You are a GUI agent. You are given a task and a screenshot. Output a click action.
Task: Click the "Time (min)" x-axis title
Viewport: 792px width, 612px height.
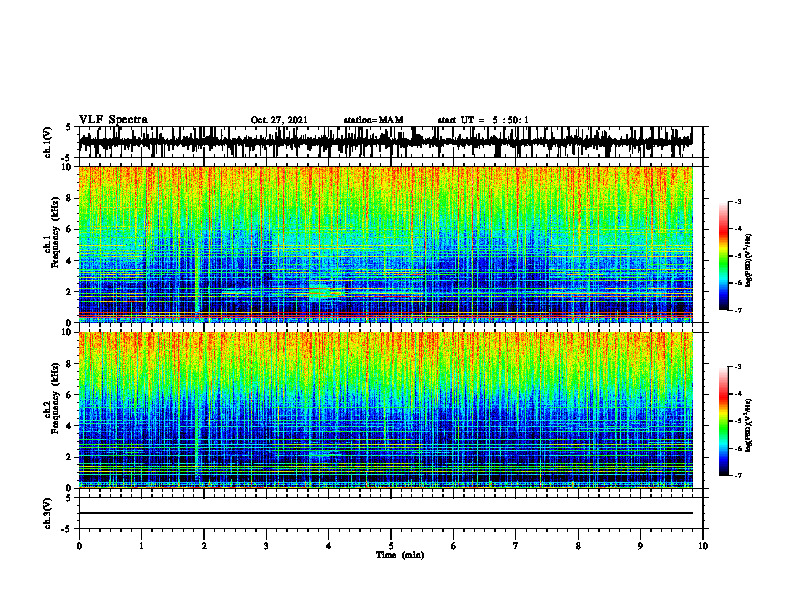click(400, 555)
